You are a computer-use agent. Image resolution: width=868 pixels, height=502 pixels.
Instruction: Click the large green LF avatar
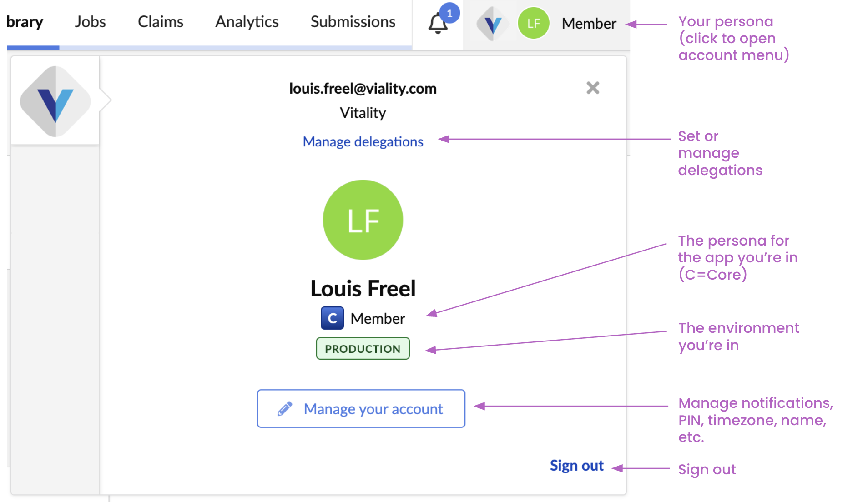coord(363,220)
